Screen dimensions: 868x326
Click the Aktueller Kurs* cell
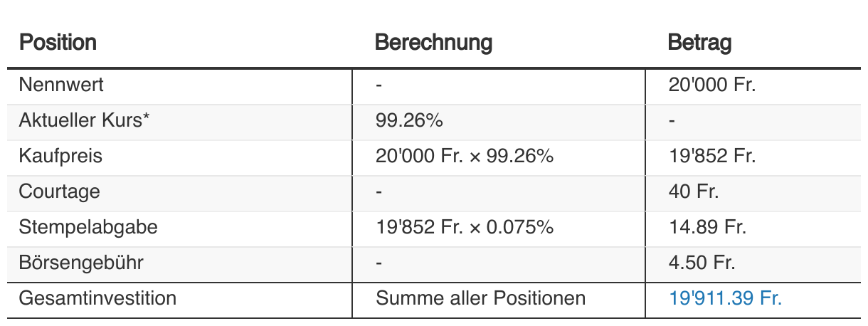point(85,120)
